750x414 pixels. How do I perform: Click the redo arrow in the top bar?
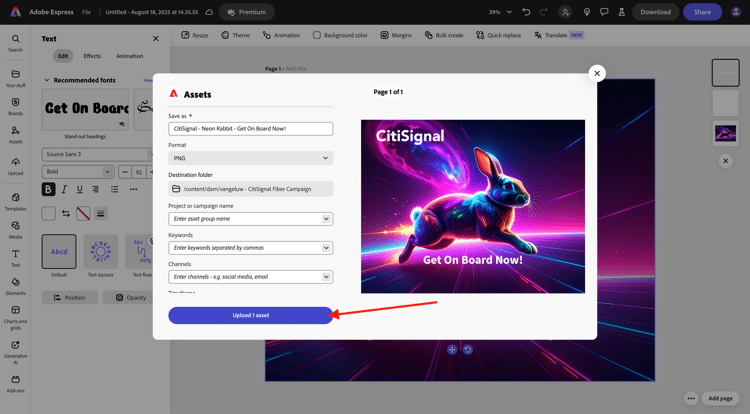tap(543, 12)
